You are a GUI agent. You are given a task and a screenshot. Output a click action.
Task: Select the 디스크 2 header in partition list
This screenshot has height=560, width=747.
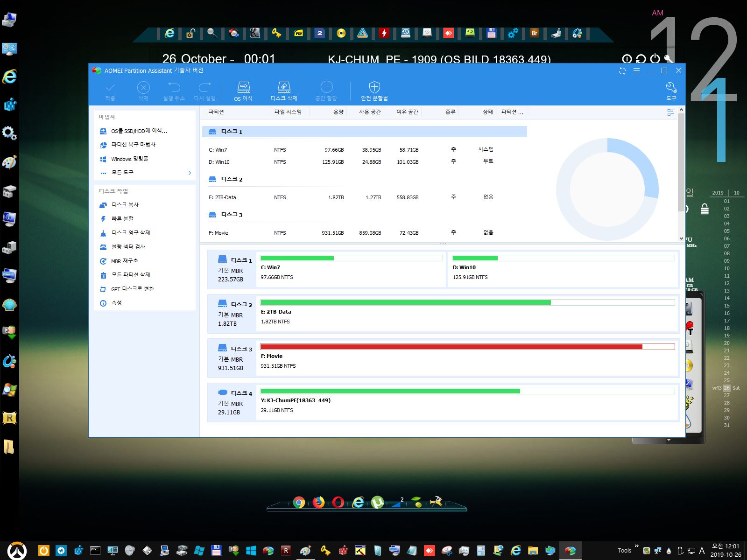[365, 179]
